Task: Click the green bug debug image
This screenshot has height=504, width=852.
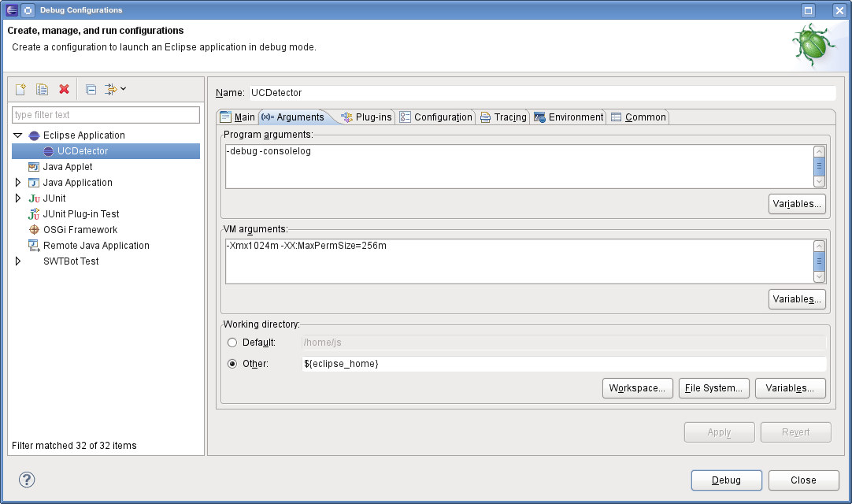Action: pyautogui.click(x=814, y=45)
